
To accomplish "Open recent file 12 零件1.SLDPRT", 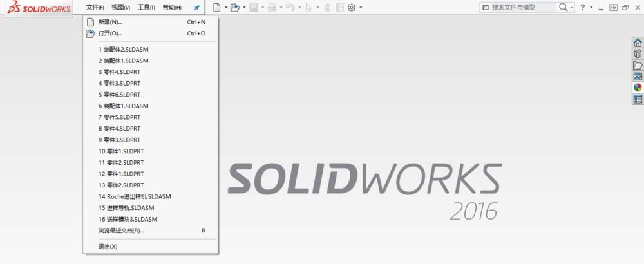I will click(150, 174).
